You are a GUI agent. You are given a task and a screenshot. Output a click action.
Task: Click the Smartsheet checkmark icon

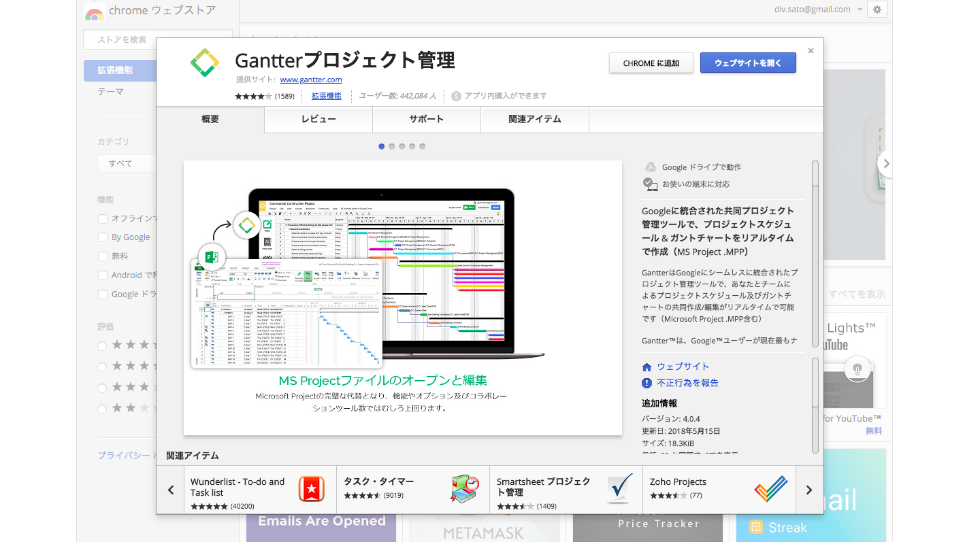tap(620, 488)
